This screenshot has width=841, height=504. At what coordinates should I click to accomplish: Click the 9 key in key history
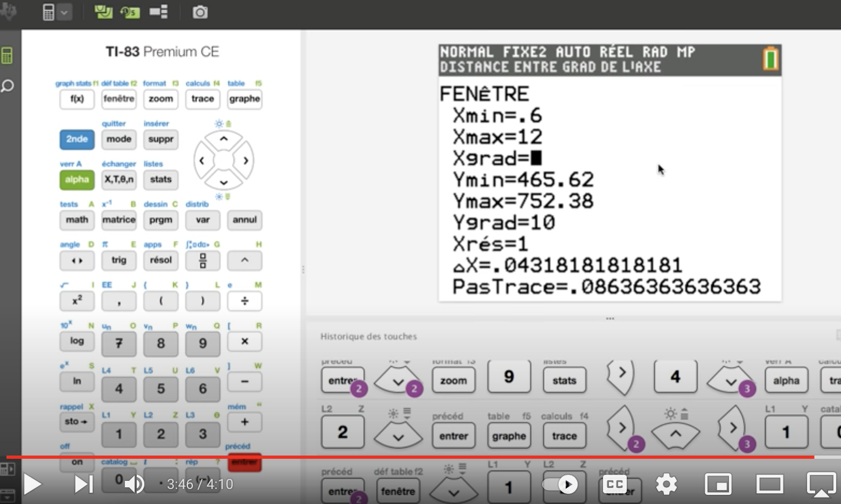click(x=509, y=376)
